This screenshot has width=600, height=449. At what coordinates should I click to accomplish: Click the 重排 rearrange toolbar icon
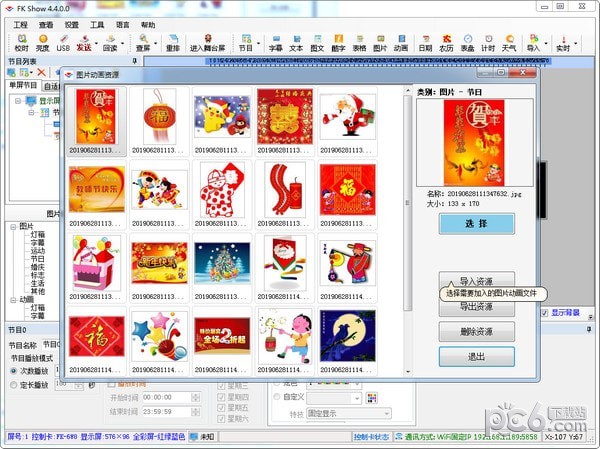[x=173, y=43]
